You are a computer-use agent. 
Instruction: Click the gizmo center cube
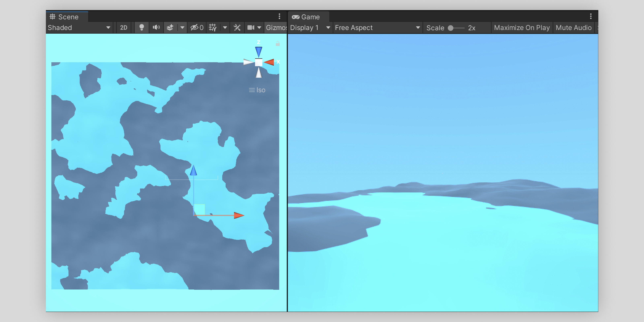coord(259,63)
